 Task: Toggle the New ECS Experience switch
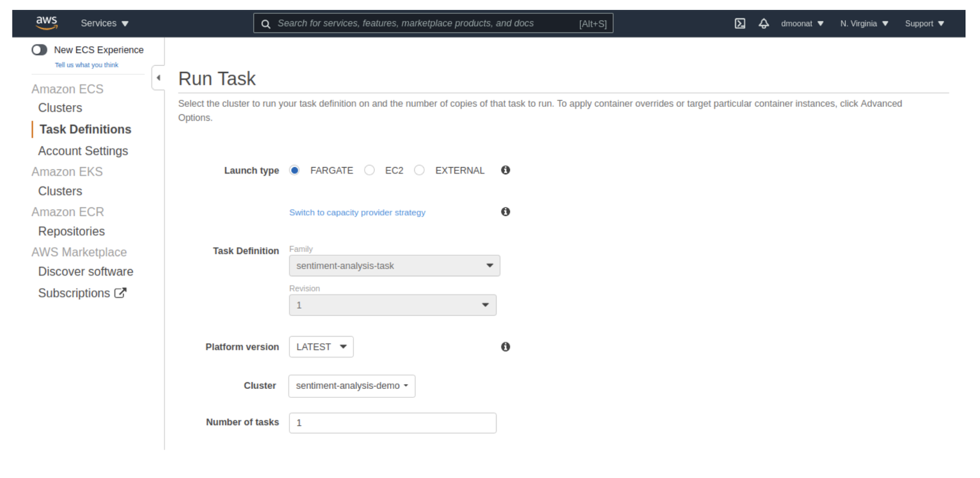tap(39, 50)
